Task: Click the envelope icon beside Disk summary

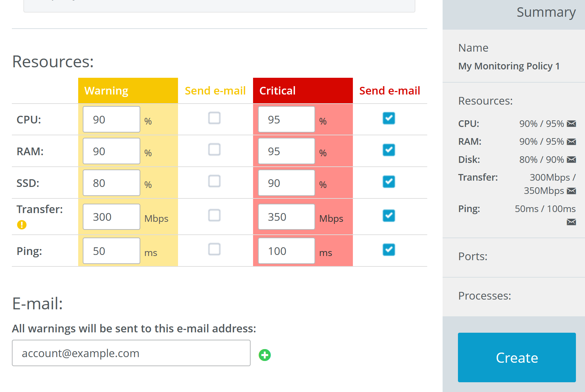Action: click(571, 160)
